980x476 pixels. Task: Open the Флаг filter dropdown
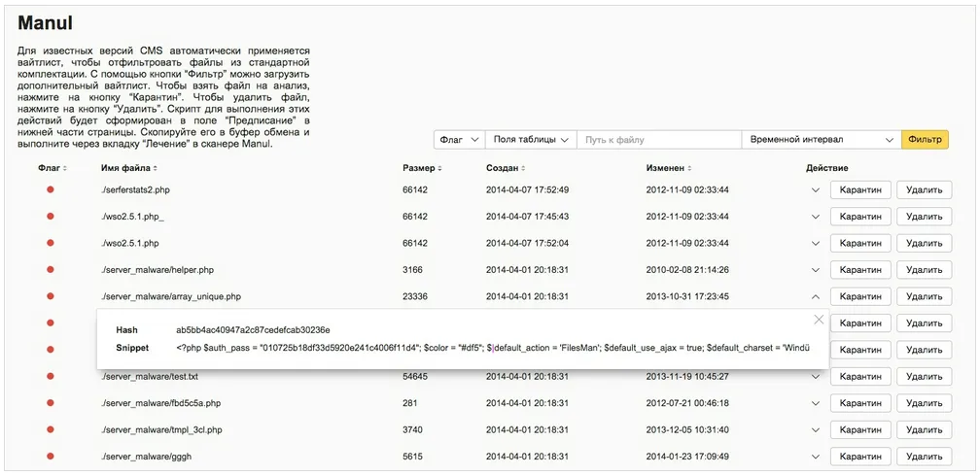[x=458, y=140]
